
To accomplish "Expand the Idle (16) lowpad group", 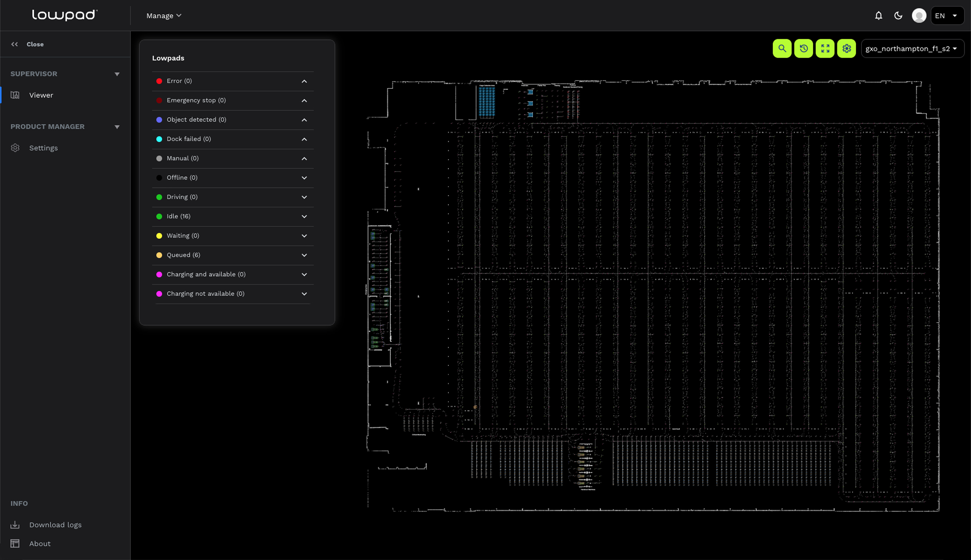I will (304, 217).
